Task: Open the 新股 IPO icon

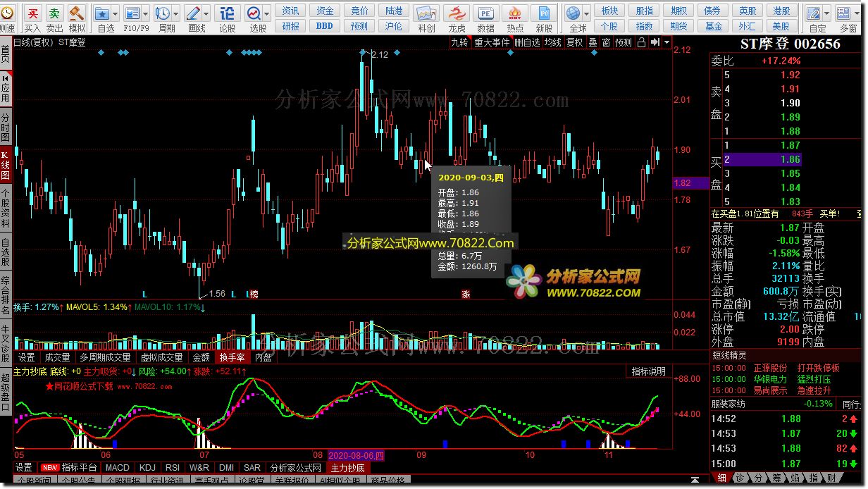Action: (543, 13)
